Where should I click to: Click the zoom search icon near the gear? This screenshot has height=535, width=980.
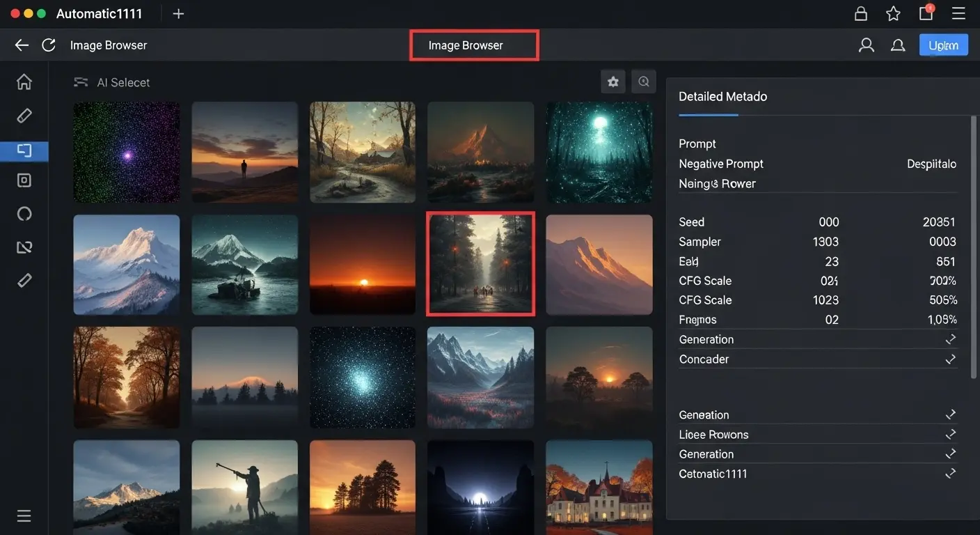coord(644,82)
